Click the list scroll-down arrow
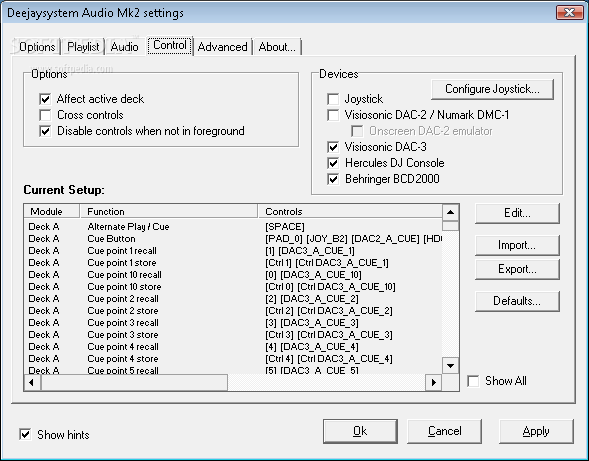The height and width of the screenshot is (461, 589). (450, 365)
